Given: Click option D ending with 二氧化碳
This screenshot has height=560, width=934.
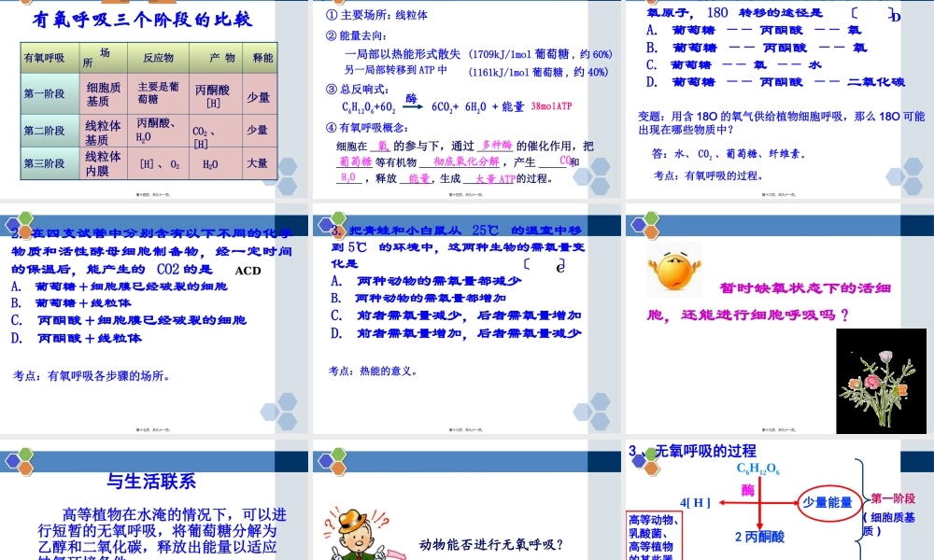Looking at the screenshot, I should (x=775, y=82).
